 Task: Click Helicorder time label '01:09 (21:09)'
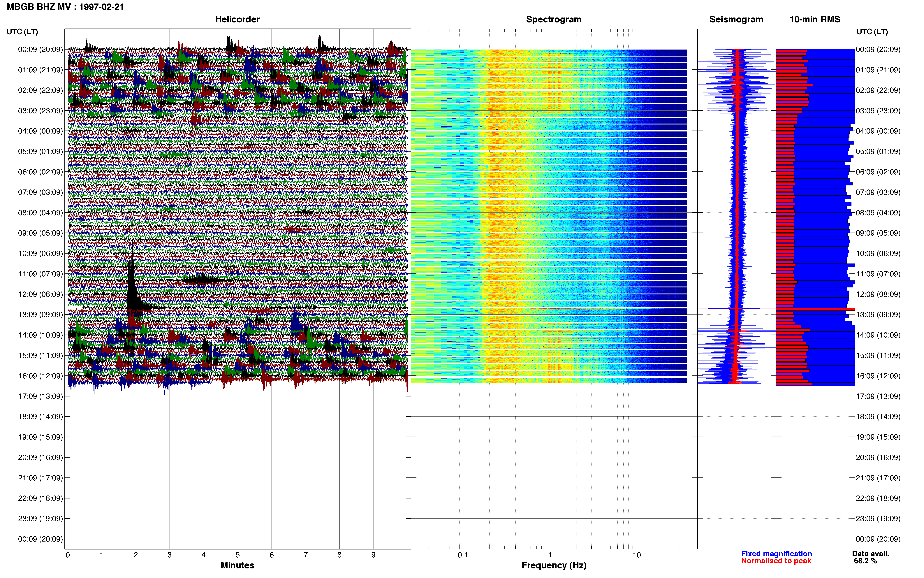(41, 70)
